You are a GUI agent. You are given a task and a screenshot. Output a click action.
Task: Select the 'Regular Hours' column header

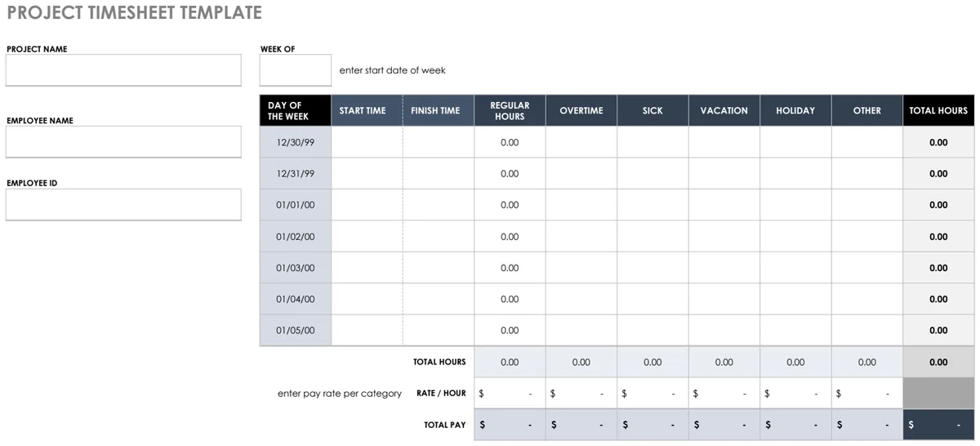510,110
